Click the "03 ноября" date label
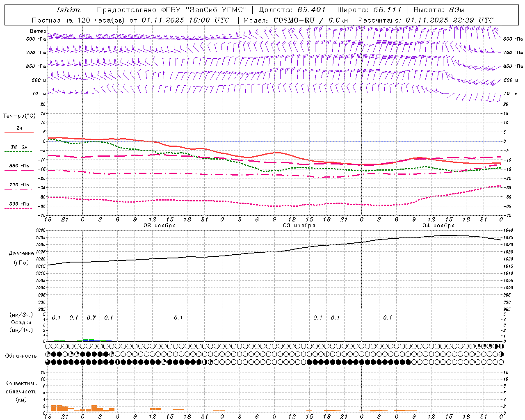 [299, 226]
